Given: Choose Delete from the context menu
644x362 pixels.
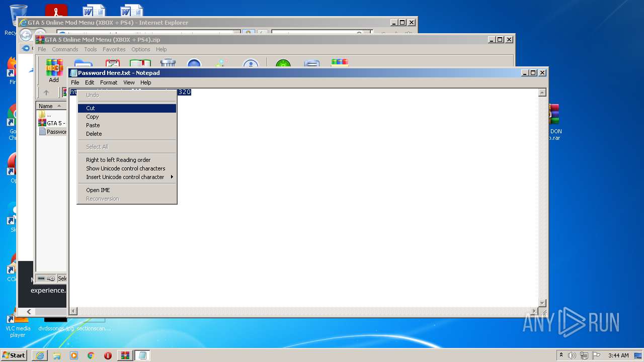Looking at the screenshot, I should pos(127,134).
